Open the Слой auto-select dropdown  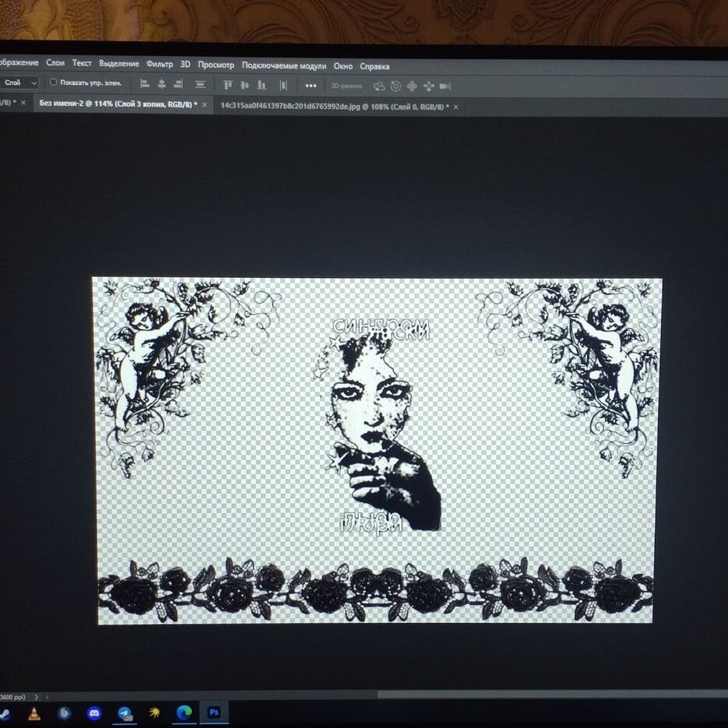point(20,83)
